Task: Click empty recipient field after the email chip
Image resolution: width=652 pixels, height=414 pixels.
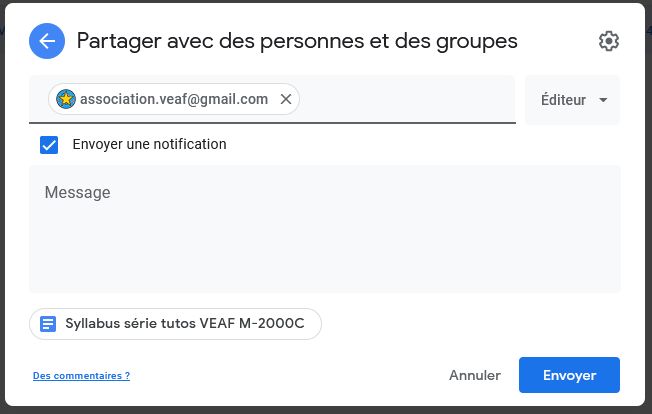Action: coord(405,99)
